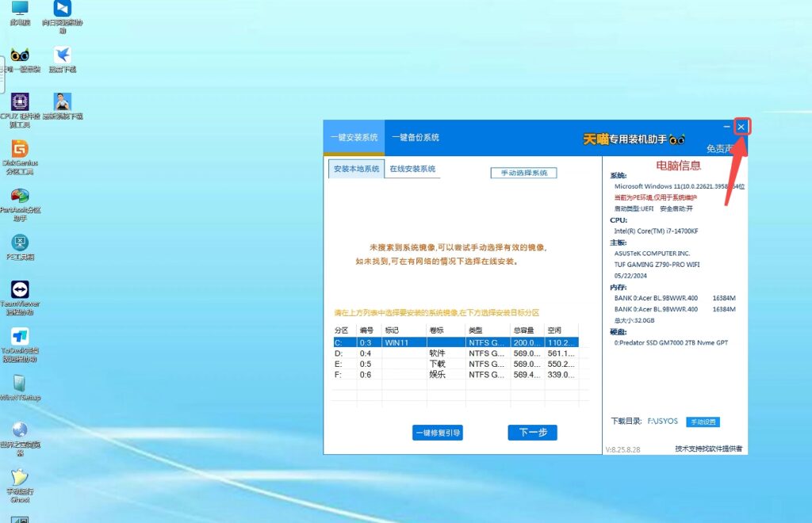Click the 手动设置 download directory button
Image resolution: width=812 pixels, height=523 pixels.
[x=703, y=422]
